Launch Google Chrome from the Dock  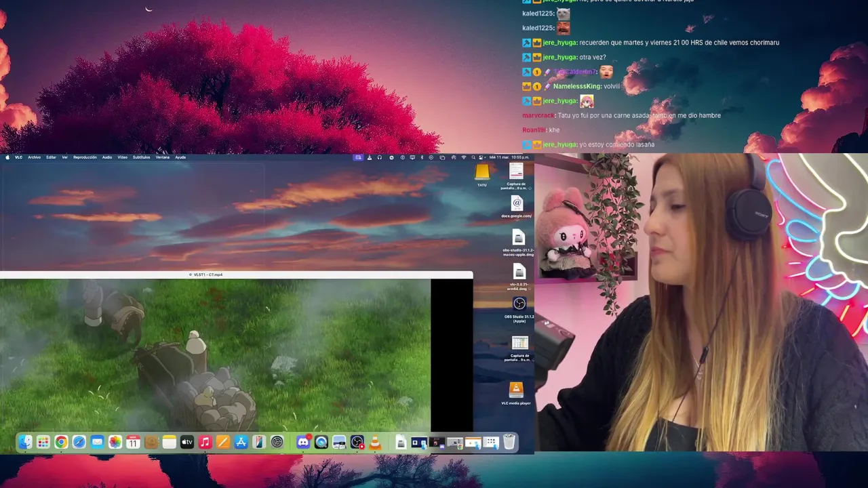pos(61,443)
